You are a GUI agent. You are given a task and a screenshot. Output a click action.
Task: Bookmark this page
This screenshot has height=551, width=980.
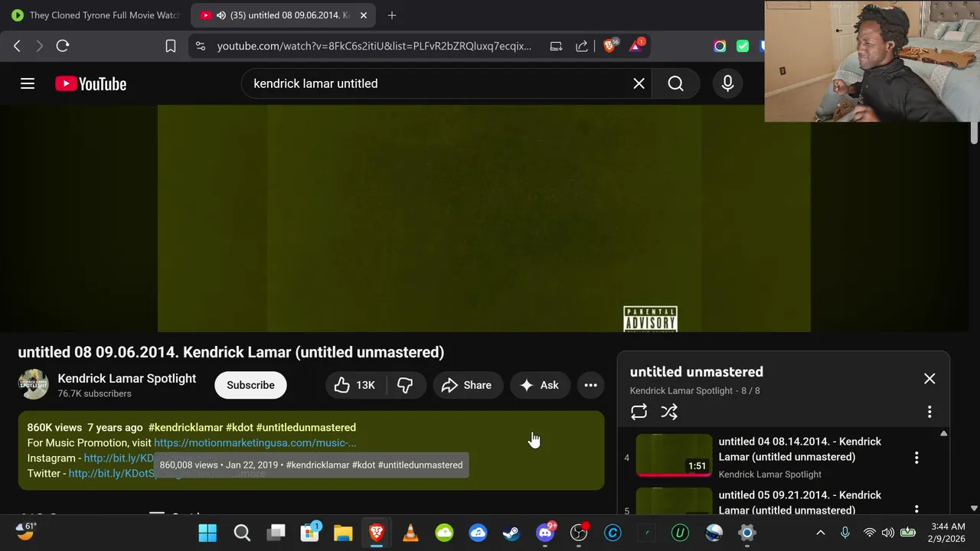click(171, 46)
